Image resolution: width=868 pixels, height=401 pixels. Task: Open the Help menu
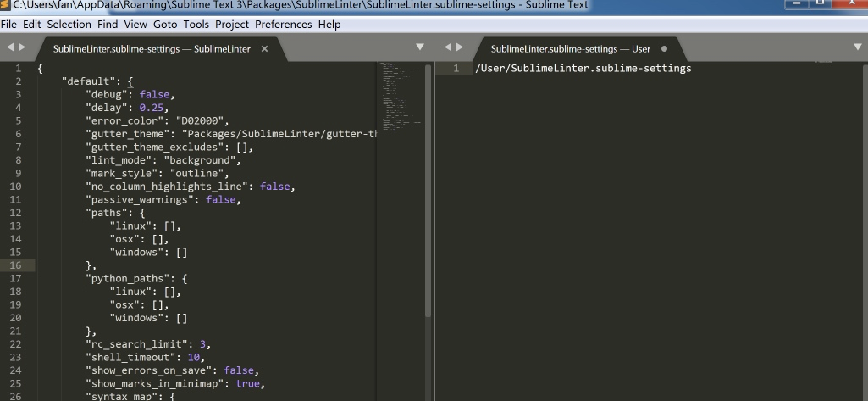click(x=329, y=25)
